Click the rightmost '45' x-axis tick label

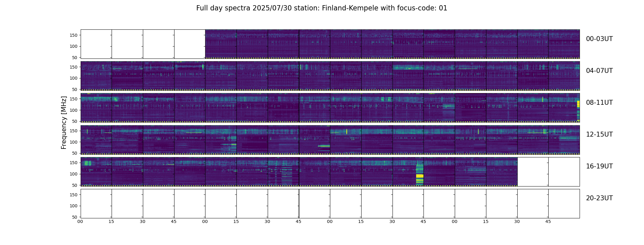pyautogui.click(x=548, y=221)
